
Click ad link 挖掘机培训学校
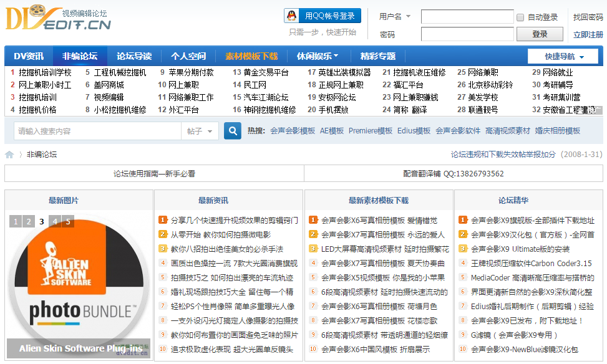(x=45, y=72)
